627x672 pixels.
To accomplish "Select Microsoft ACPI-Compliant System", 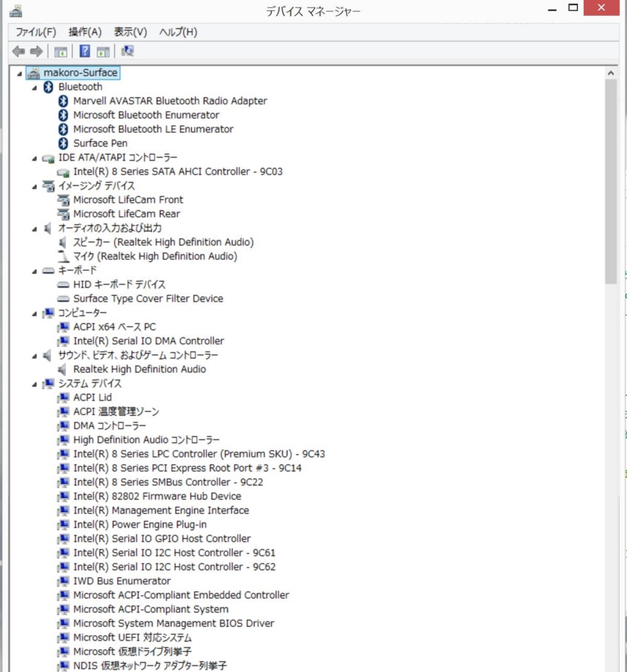I will 151,609.
